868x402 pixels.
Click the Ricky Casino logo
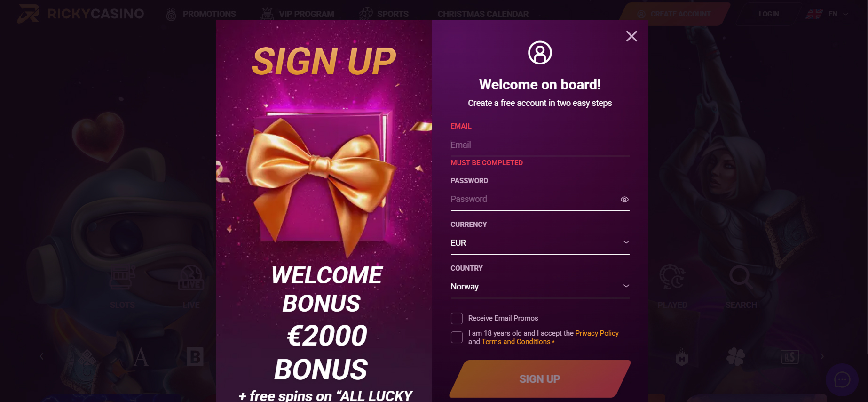tap(81, 14)
